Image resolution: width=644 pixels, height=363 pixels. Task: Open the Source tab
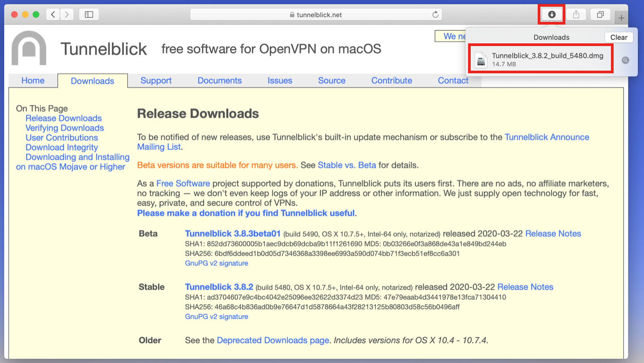(332, 80)
